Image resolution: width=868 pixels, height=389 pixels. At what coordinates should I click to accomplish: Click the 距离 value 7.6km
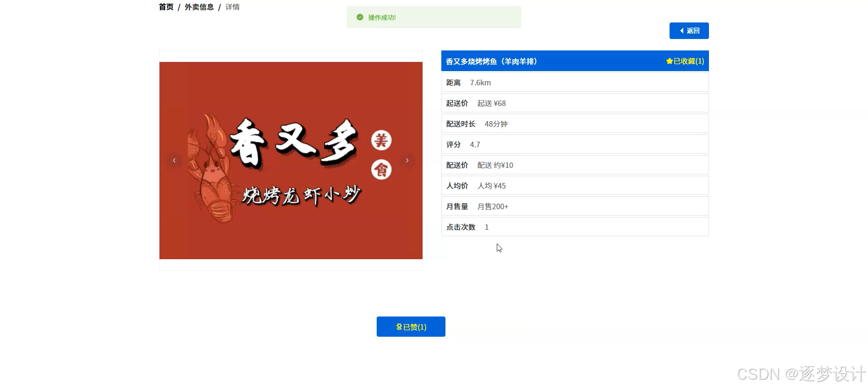click(x=480, y=83)
